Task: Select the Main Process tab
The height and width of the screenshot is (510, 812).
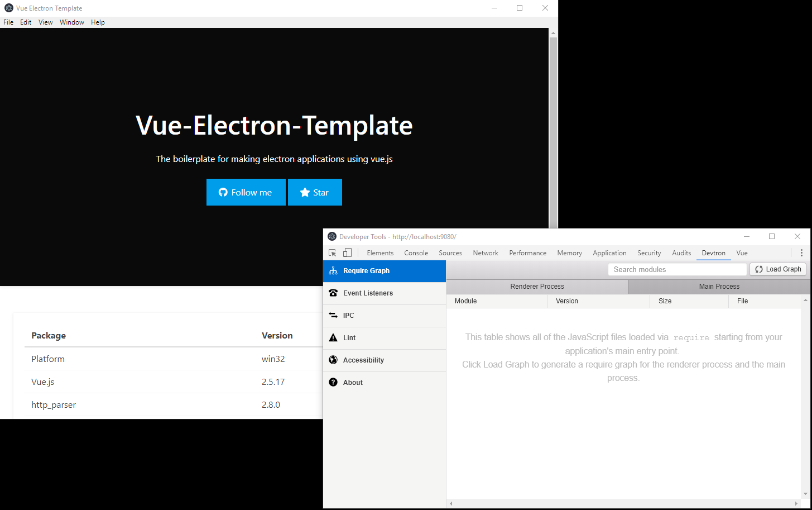Action: 719,287
